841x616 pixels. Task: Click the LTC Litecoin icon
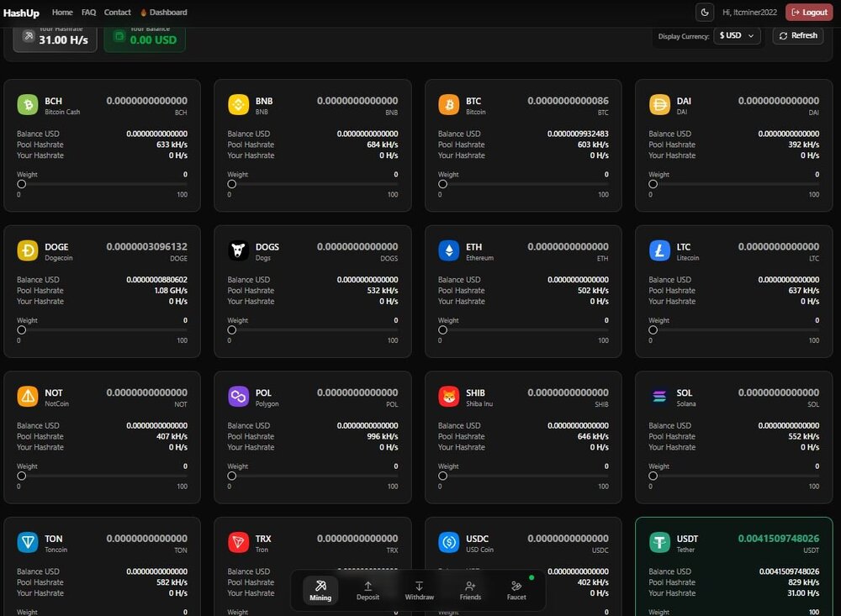[x=659, y=250]
